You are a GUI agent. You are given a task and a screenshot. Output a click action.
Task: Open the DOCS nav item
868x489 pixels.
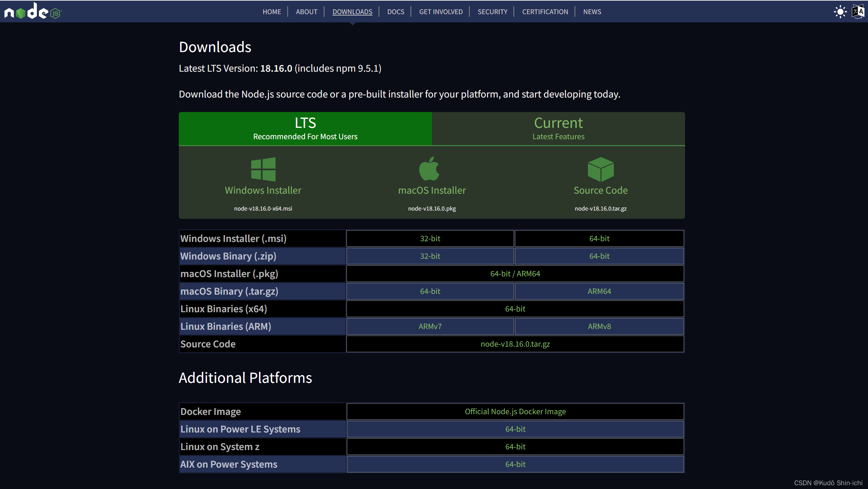pyautogui.click(x=396, y=12)
